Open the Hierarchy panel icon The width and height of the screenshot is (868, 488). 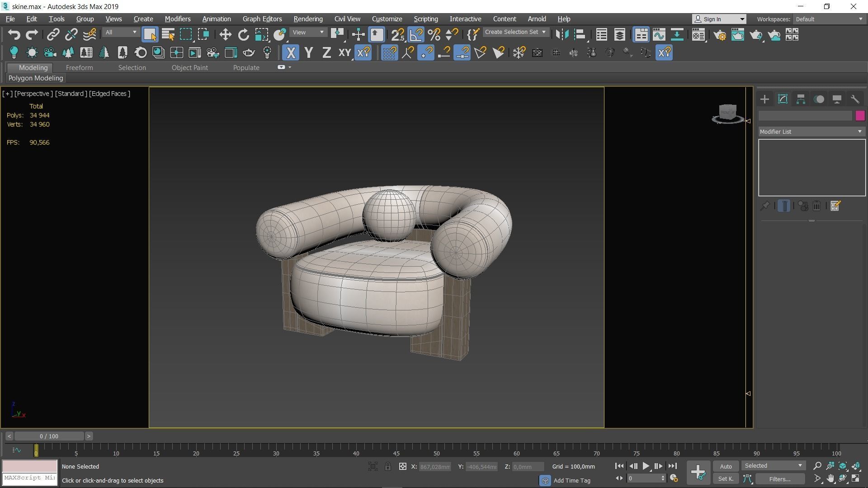[x=801, y=99]
